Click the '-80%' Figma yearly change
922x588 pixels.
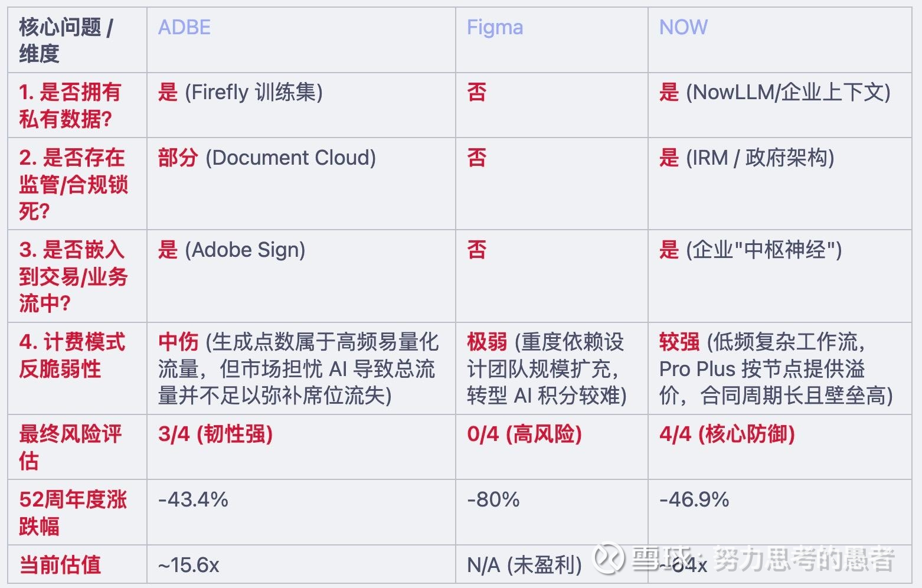tap(493, 499)
